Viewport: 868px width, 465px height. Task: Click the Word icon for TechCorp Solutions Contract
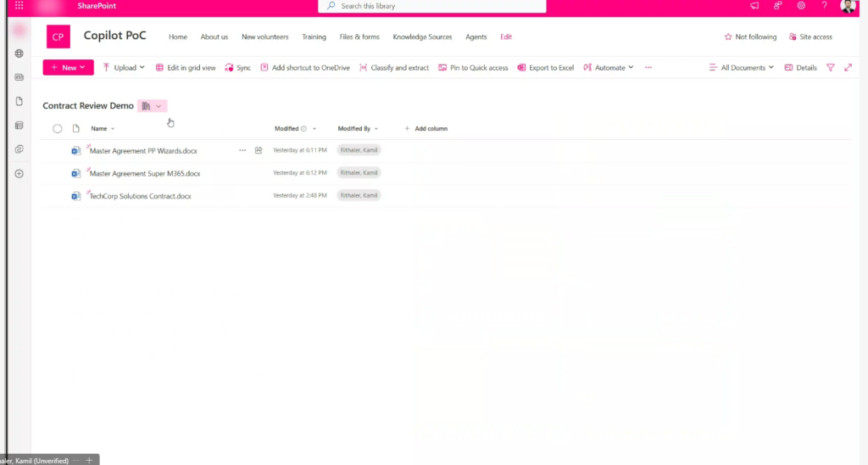(x=75, y=196)
